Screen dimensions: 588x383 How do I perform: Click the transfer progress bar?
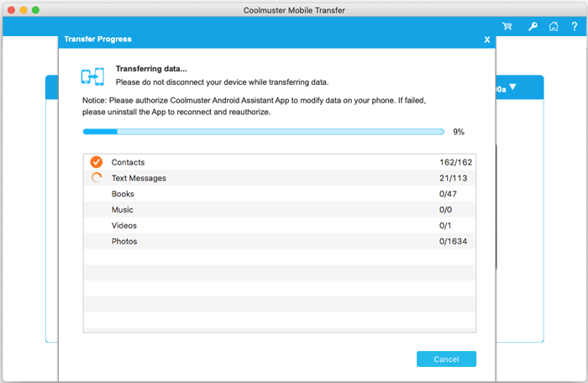[x=264, y=132]
